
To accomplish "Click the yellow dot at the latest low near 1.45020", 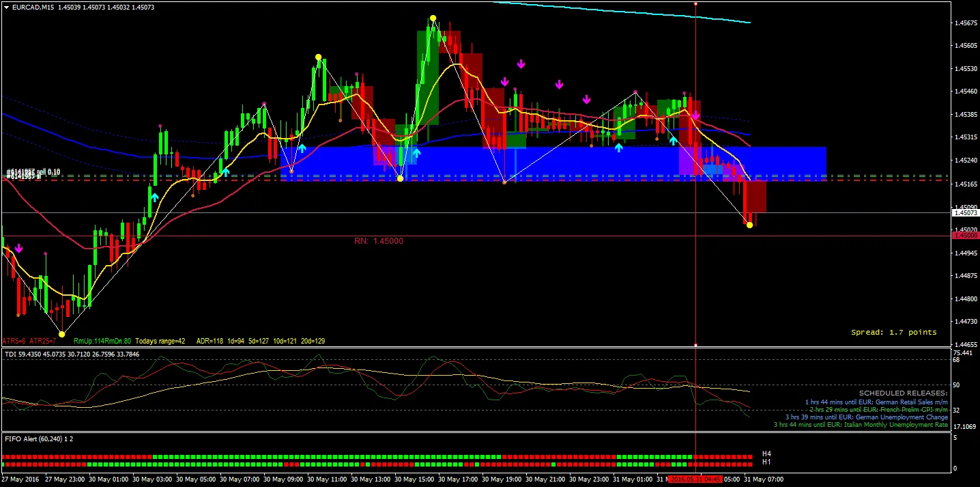I will 749,225.
